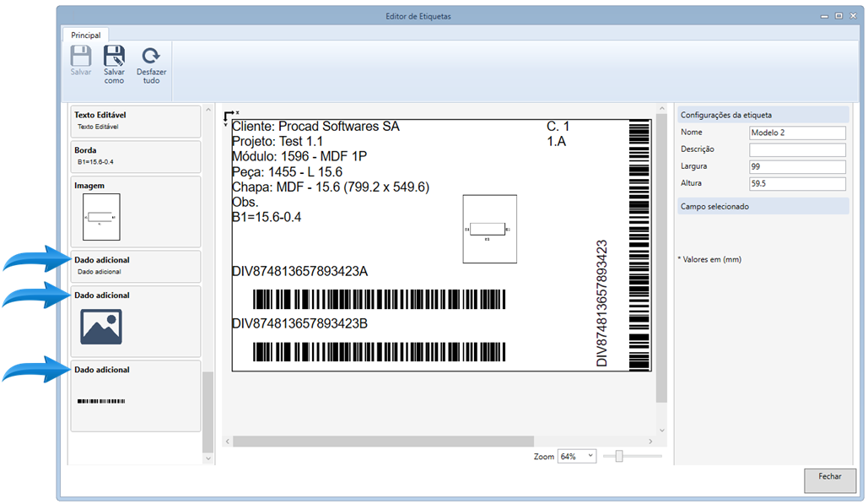The image size is (868, 504).
Task: Select the Dado adicional barcode item
Action: 136,396
